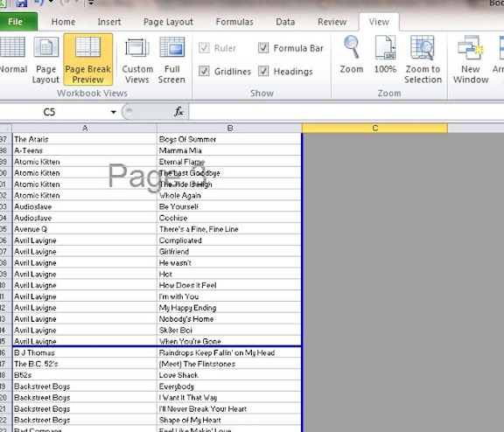Screen dimensions: 504x432
Task: Select cell 'He wasn't'
Action: [229, 262]
